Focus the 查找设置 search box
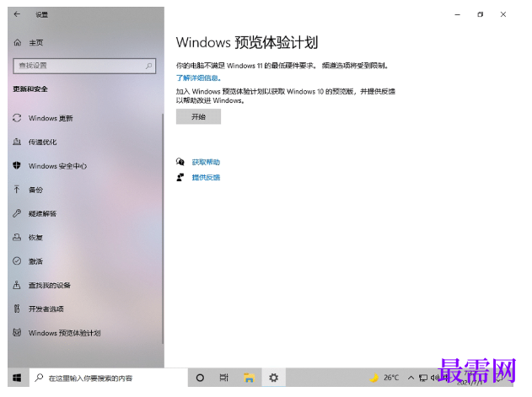The height and width of the screenshot is (397, 532). (x=84, y=66)
